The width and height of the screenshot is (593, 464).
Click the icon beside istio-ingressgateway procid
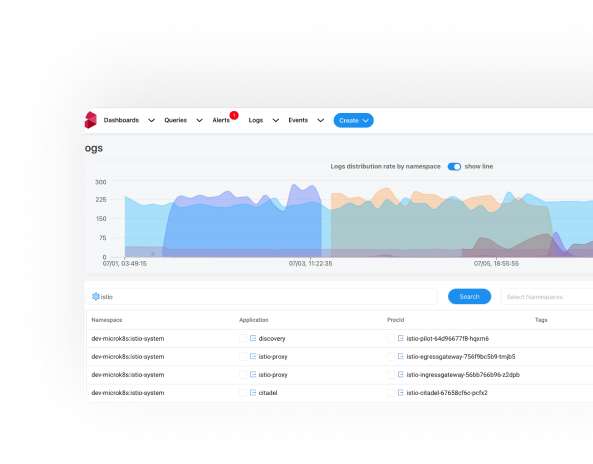(401, 374)
